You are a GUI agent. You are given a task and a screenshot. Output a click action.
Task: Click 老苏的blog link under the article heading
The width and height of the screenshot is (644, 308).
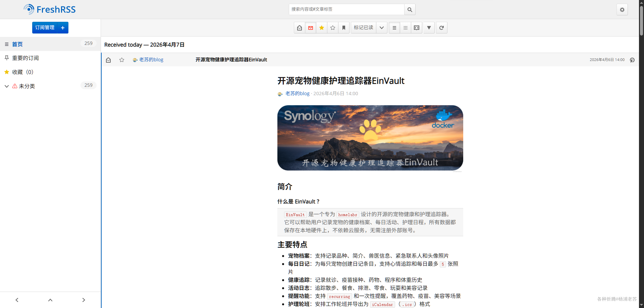tap(297, 94)
